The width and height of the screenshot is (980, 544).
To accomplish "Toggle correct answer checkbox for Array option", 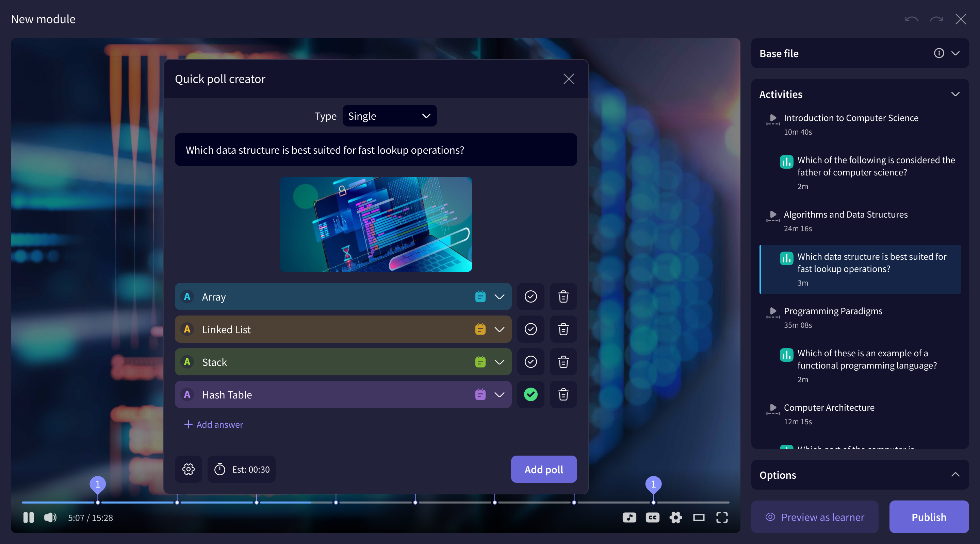I will tap(531, 296).
